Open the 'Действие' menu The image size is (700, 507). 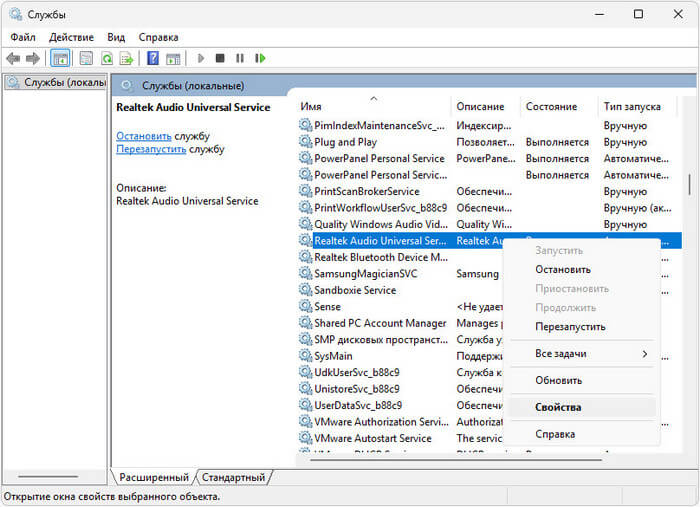click(71, 37)
